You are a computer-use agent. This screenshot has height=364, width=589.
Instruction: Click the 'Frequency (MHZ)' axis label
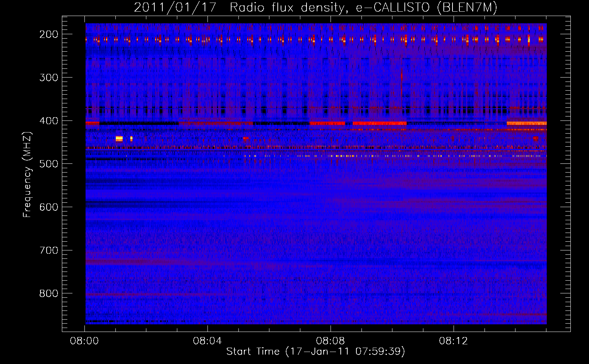(27, 174)
